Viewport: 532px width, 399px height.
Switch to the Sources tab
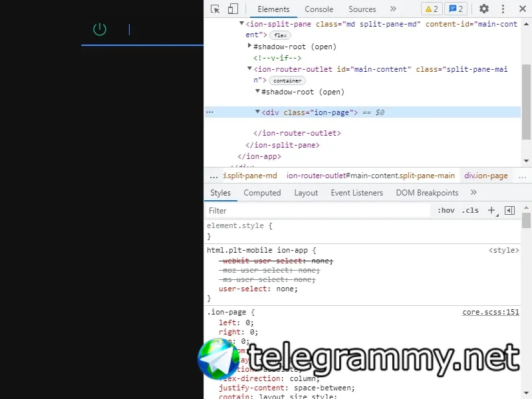[362, 9]
